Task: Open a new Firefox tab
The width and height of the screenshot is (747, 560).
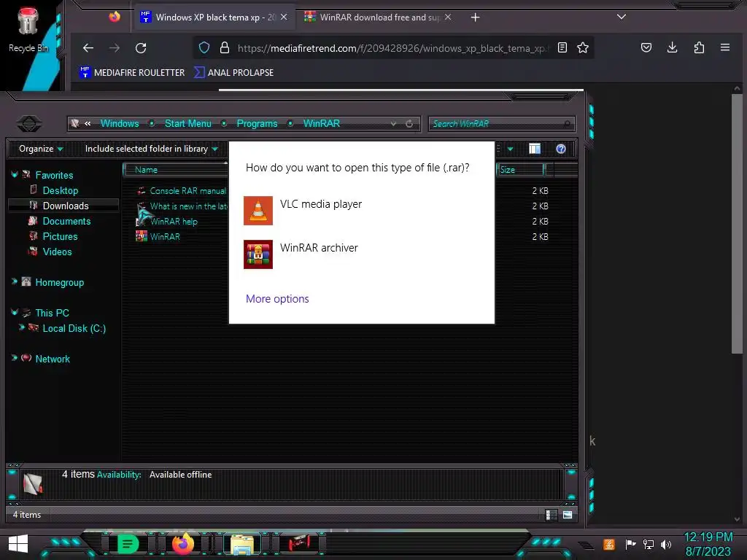Action: click(475, 17)
